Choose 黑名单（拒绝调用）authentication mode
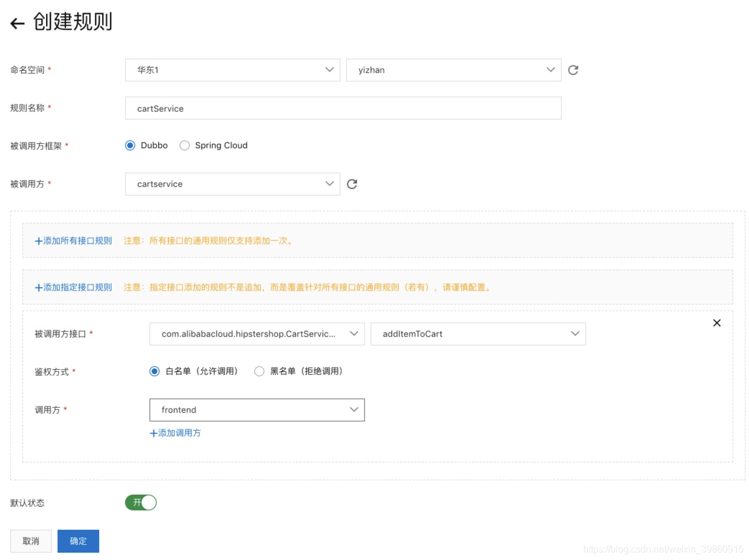 (259, 371)
